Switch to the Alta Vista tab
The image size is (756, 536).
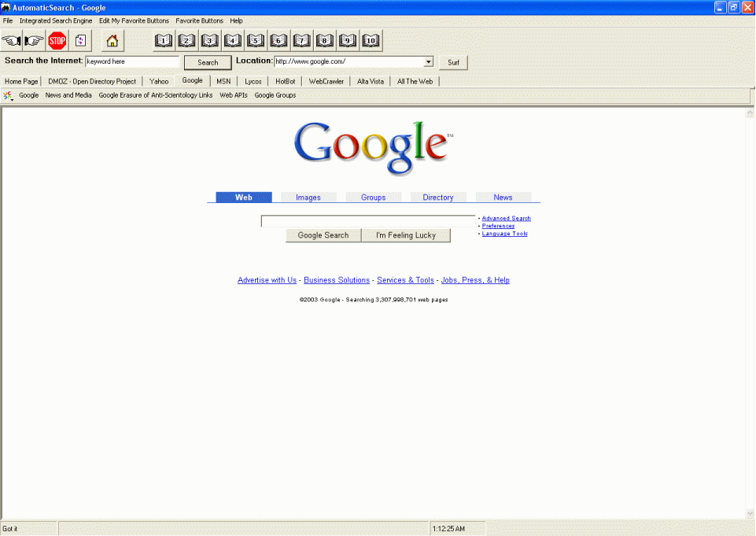pos(371,82)
